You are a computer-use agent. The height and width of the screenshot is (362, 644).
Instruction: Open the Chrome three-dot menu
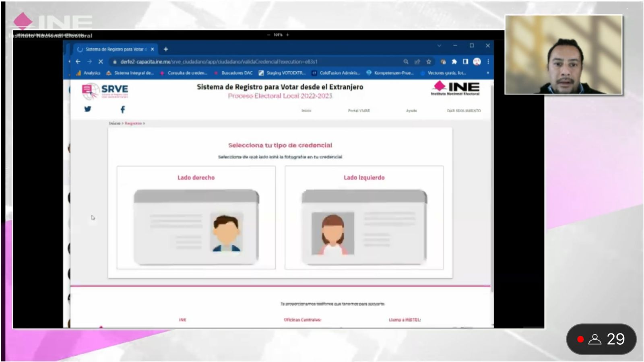(x=488, y=62)
